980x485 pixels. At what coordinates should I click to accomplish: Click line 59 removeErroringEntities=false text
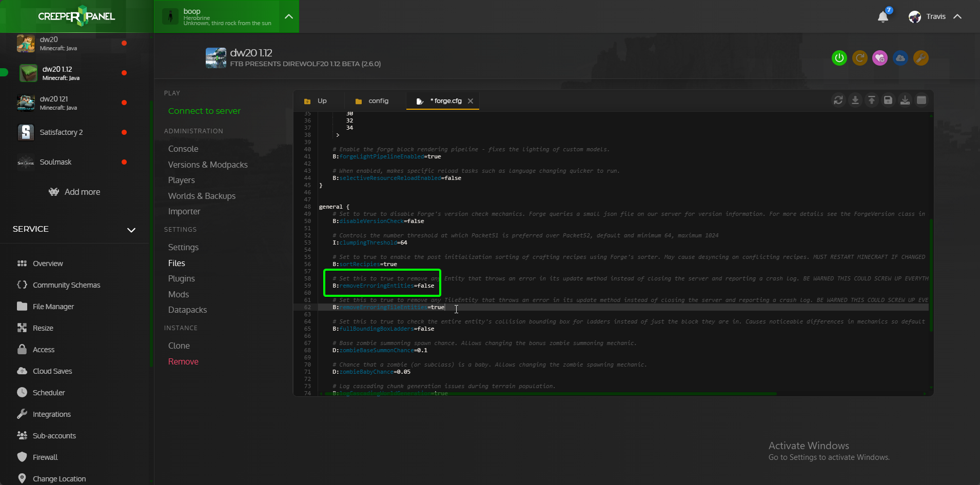pos(383,286)
